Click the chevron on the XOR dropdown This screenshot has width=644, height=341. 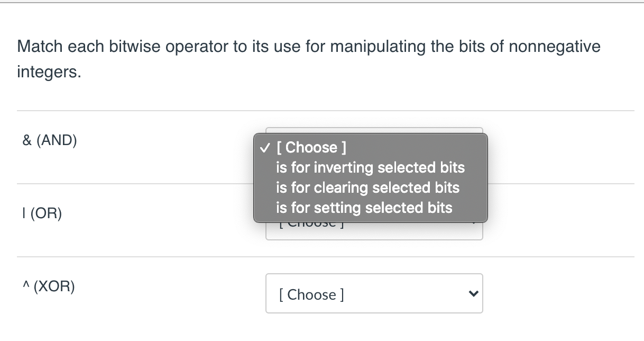pyautogui.click(x=473, y=293)
